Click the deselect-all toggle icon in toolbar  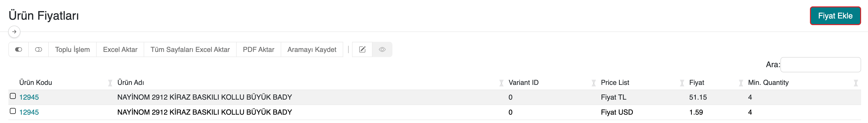38,49
